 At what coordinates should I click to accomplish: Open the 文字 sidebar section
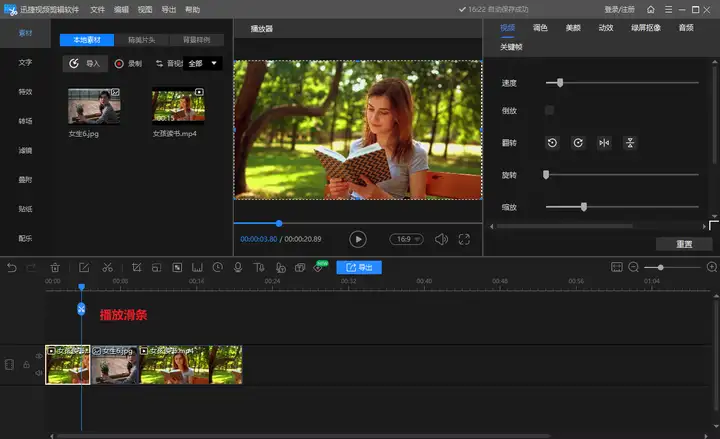click(x=25, y=62)
